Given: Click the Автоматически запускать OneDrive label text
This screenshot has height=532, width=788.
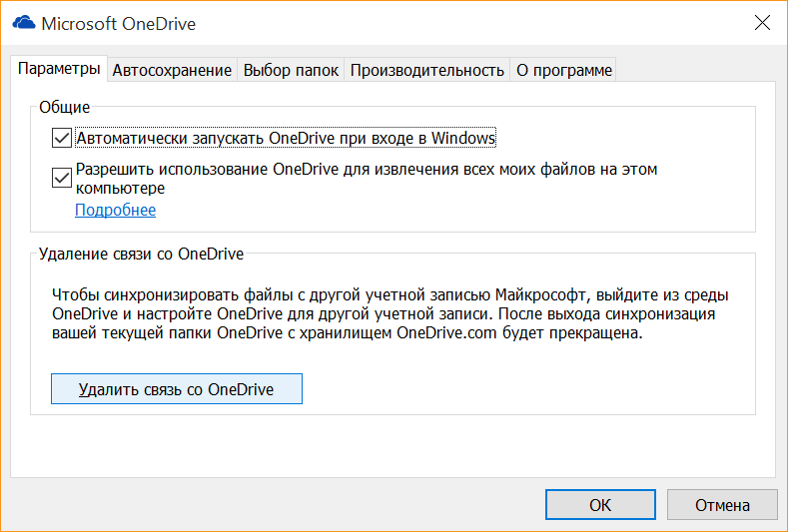Looking at the screenshot, I should tap(286, 138).
